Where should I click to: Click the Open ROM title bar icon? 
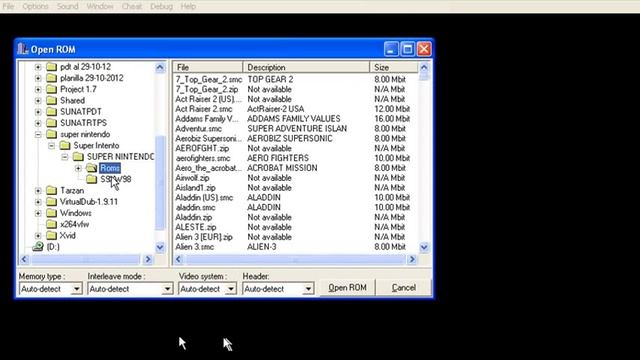23,49
